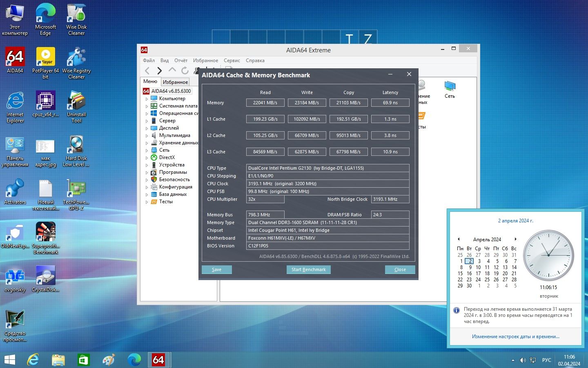Open Windows Store from taskbar
The image size is (588, 368).
83,360
